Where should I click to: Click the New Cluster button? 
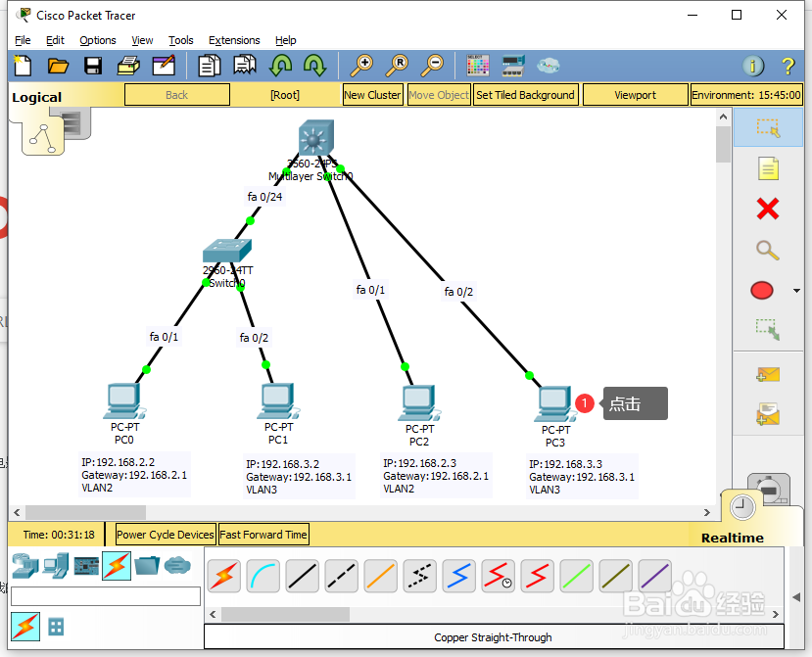pos(372,95)
